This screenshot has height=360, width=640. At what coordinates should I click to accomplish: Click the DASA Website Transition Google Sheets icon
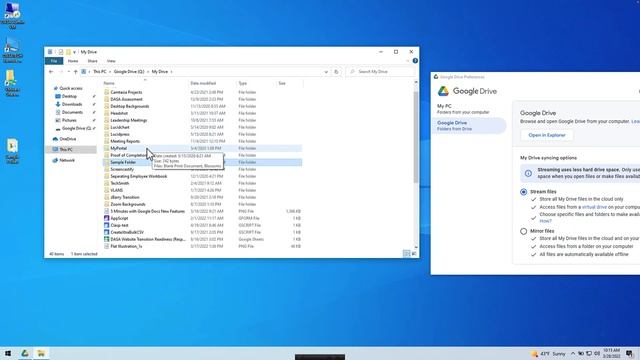pos(107,239)
